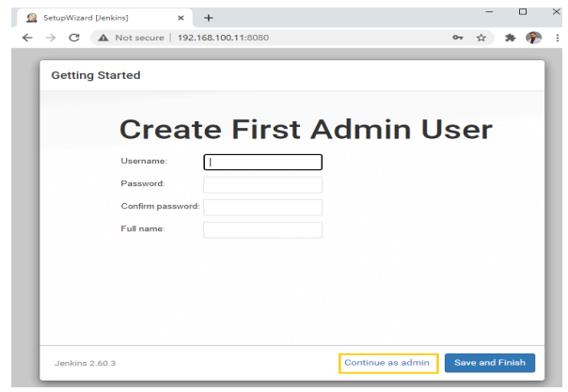Select the SetupWizard [Jenkins] tab
The image size is (568, 392).
(x=103, y=18)
